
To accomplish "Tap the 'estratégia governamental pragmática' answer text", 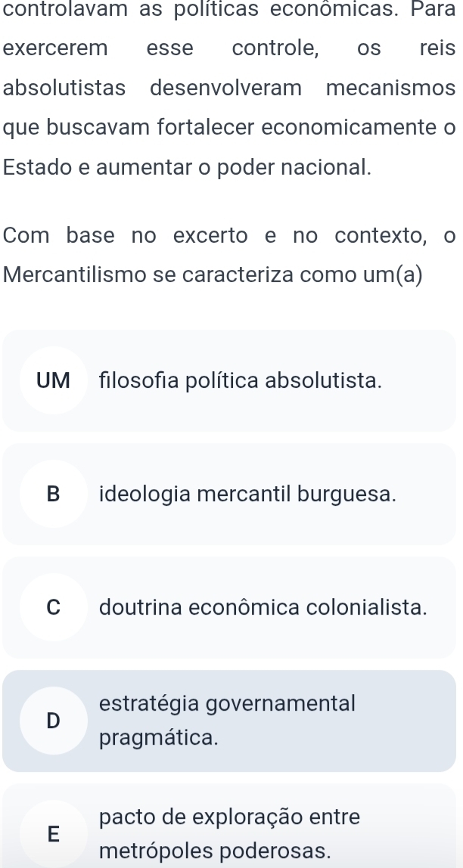I will pos(227,720).
